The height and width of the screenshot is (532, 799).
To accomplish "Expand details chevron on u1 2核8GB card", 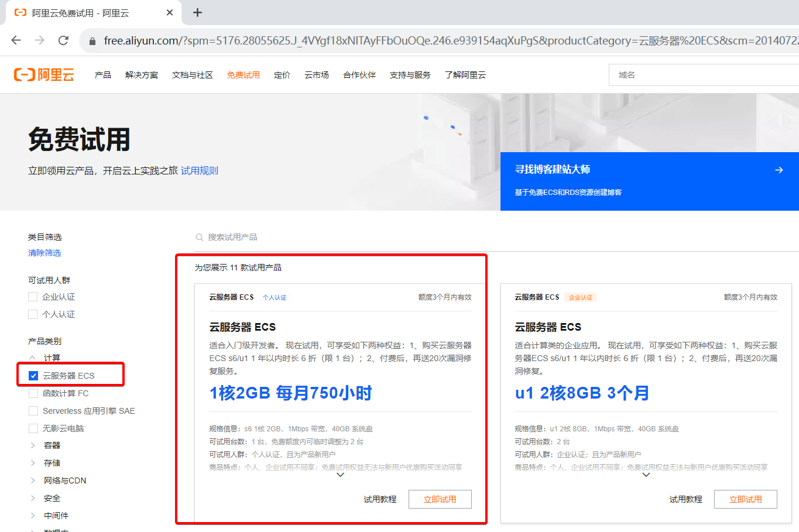I will pyautogui.click(x=646, y=475).
